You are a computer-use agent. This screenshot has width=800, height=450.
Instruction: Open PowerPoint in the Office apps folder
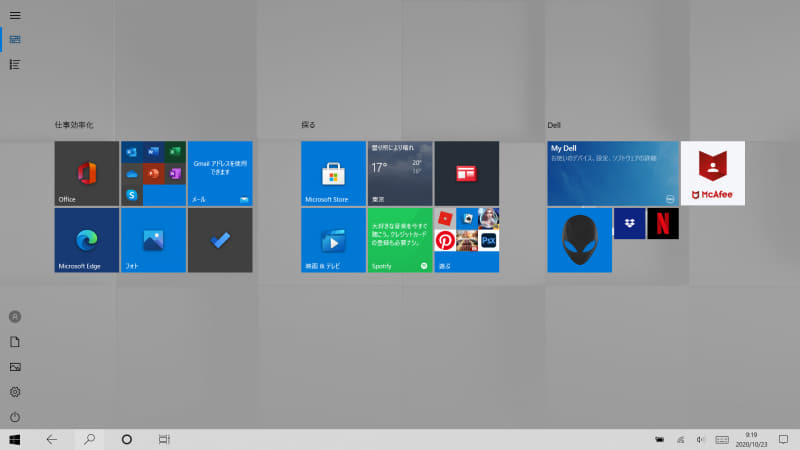coord(154,173)
